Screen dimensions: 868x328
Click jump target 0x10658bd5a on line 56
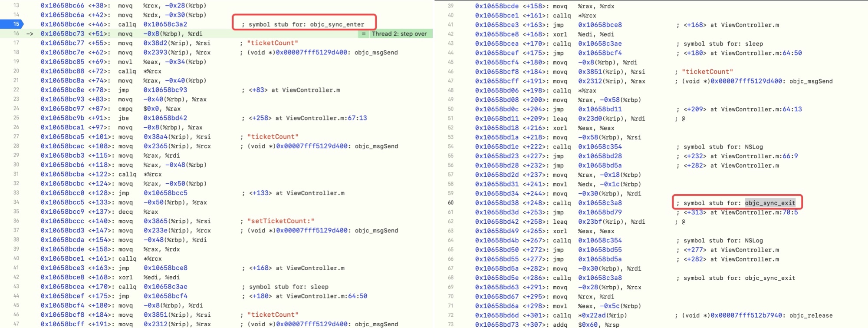600,166
